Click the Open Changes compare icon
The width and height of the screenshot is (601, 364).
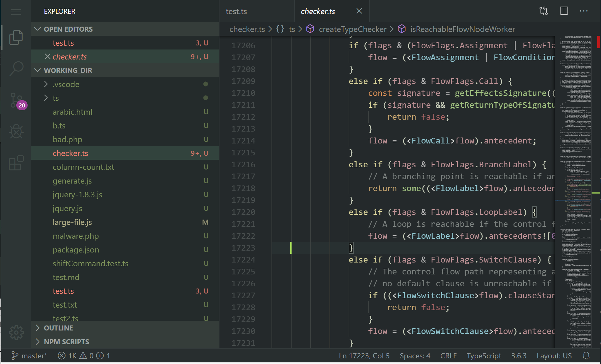(x=544, y=11)
